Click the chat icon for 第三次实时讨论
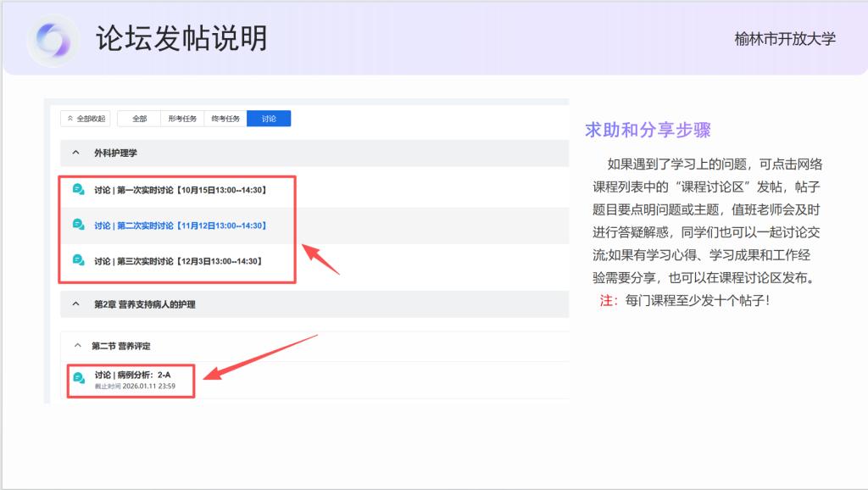Image resolution: width=868 pixels, height=490 pixels. tap(79, 260)
